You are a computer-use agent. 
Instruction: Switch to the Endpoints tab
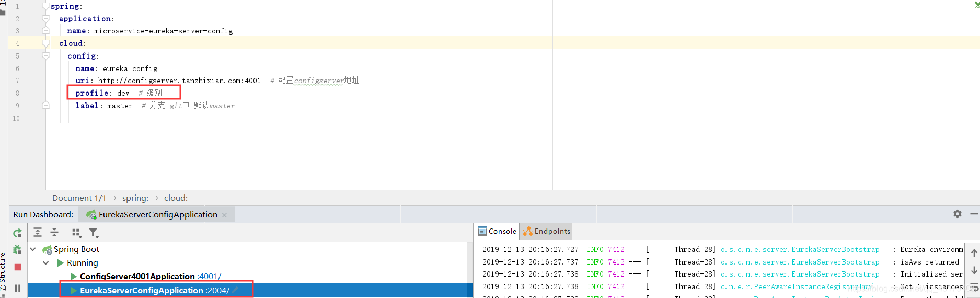546,231
